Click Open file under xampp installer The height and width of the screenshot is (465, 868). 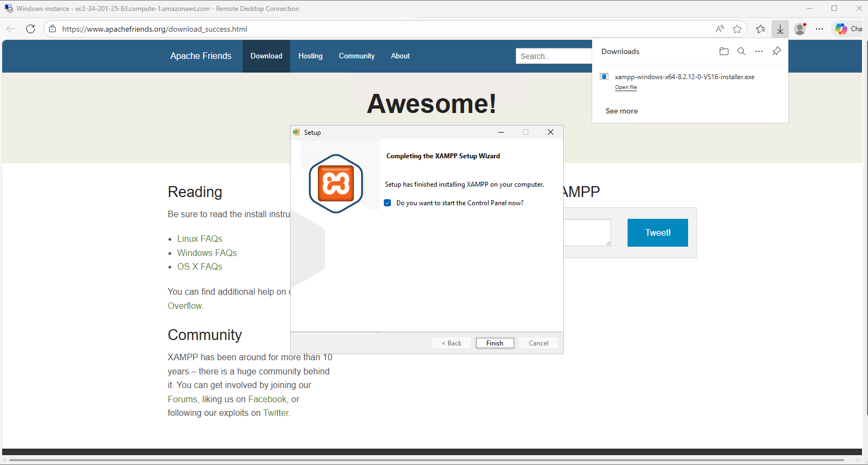pyautogui.click(x=626, y=87)
